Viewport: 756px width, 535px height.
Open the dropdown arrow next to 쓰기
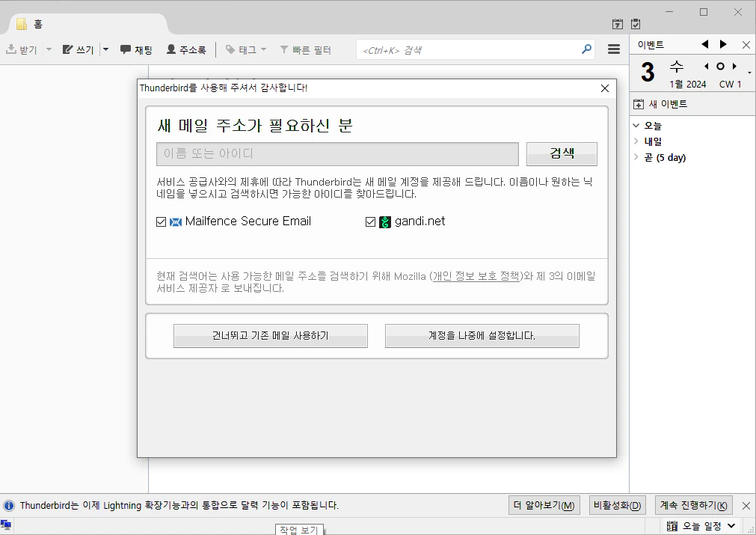105,49
